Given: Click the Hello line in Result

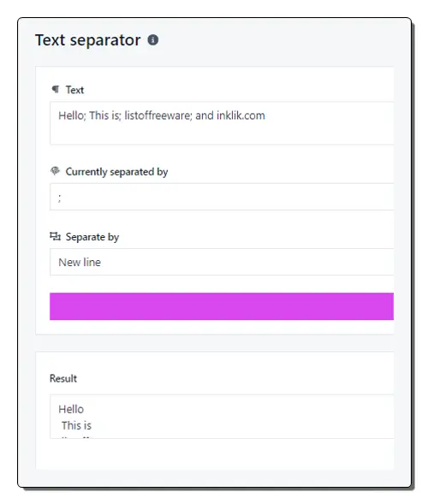Looking at the screenshot, I should tap(71, 409).
